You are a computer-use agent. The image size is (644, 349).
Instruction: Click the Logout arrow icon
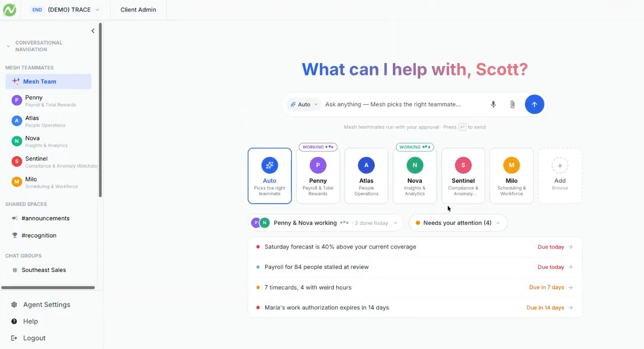tap(14, 338)
